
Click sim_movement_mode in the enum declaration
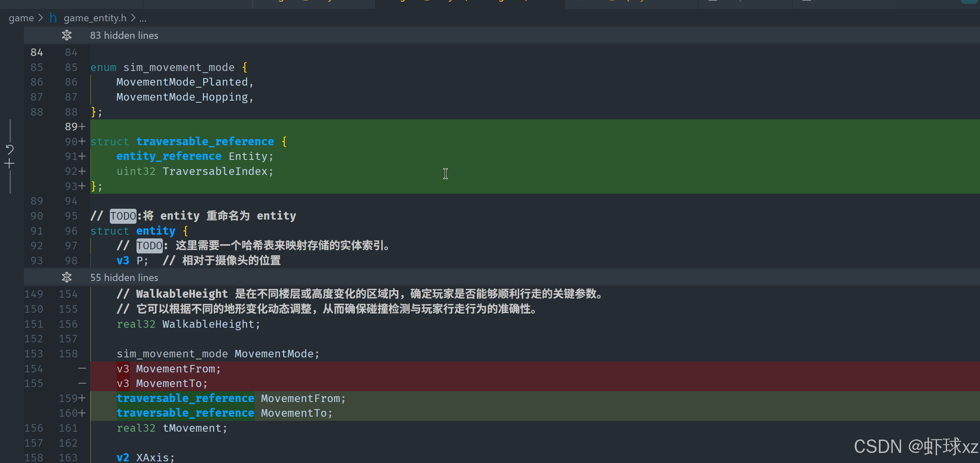point(179,67)
